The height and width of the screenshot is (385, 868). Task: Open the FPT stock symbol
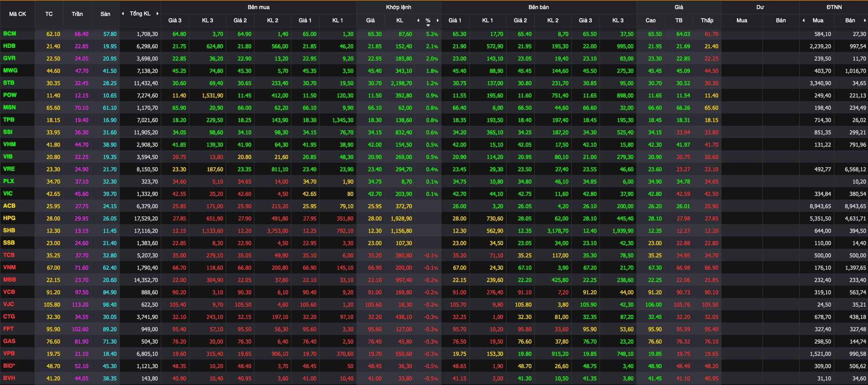8,329
